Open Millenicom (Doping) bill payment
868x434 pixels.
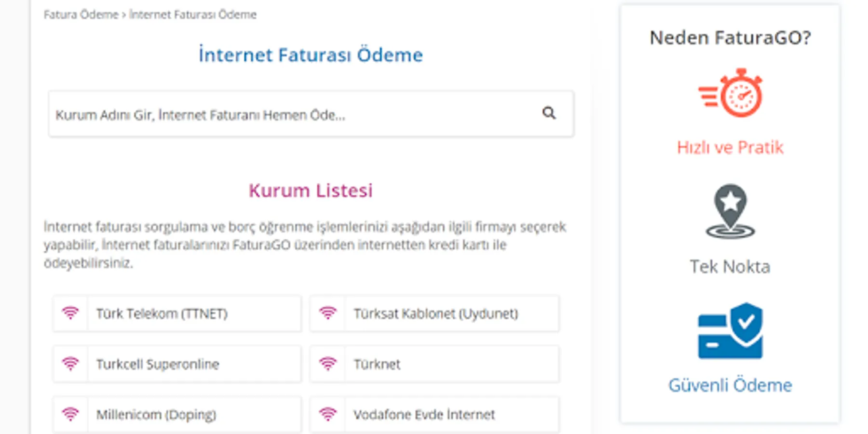point(156,415)
